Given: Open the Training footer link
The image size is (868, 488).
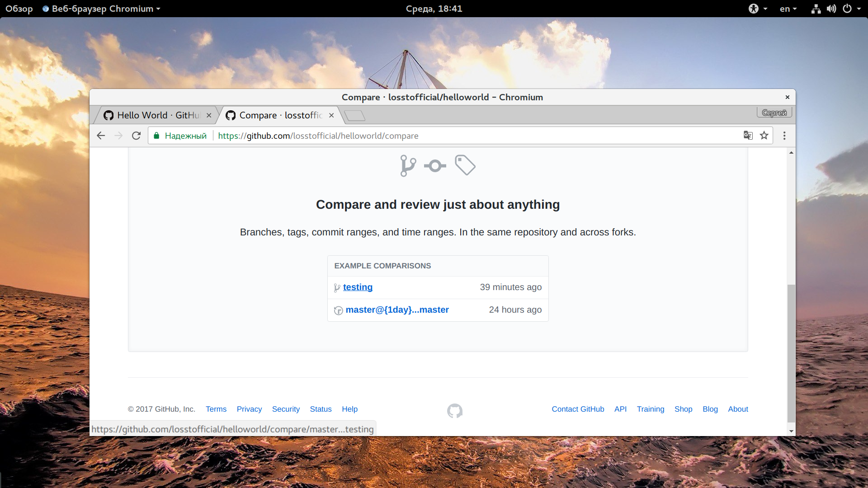Looking at the screenshot, I should [651, 409].
